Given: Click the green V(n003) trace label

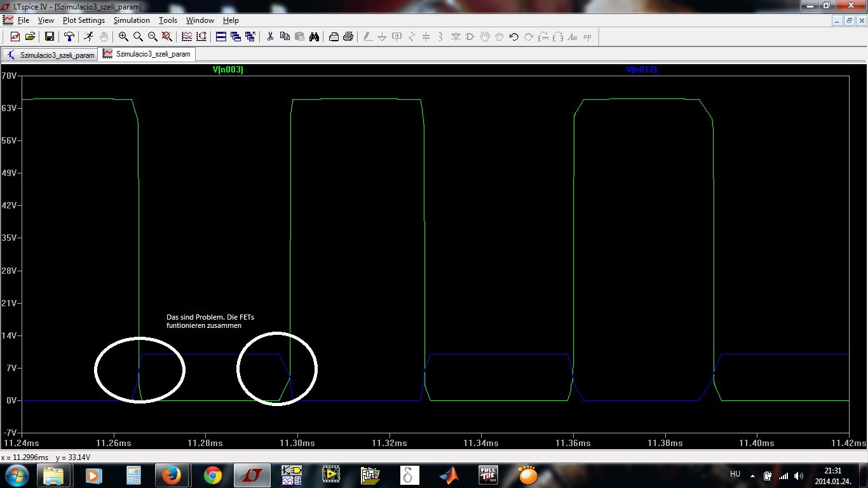Looking at the screenshot, I should 227,70.
